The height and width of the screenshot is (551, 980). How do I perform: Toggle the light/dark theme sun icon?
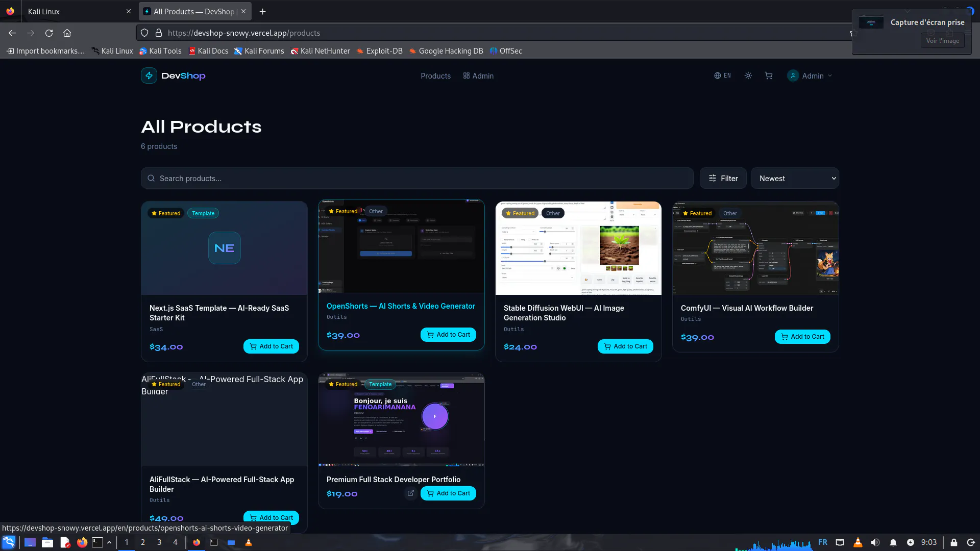tap(748, 76)
